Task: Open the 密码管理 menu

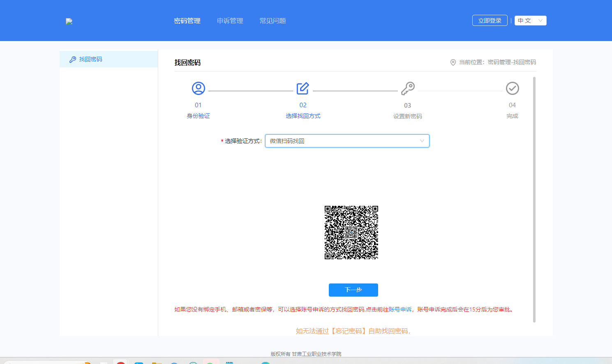Action: point(187,21)
